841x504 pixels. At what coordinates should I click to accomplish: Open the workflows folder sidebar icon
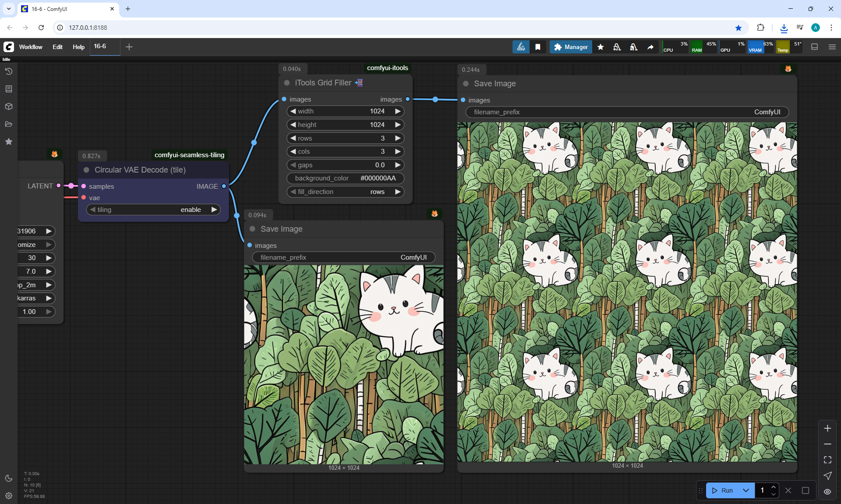pos(9,124)
